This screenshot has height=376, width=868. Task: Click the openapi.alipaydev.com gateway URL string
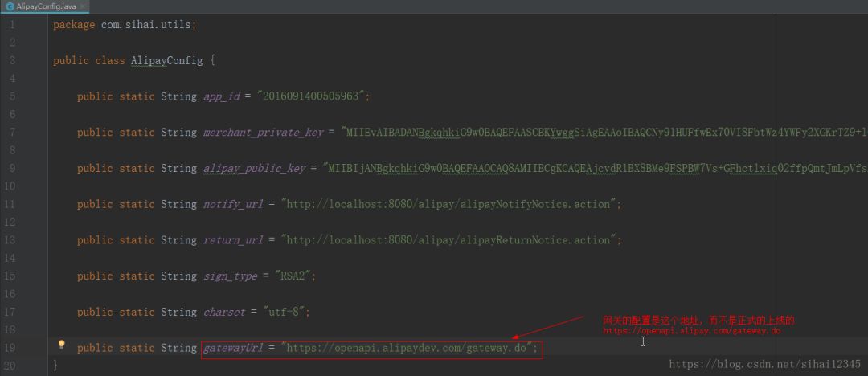(407, 349)
